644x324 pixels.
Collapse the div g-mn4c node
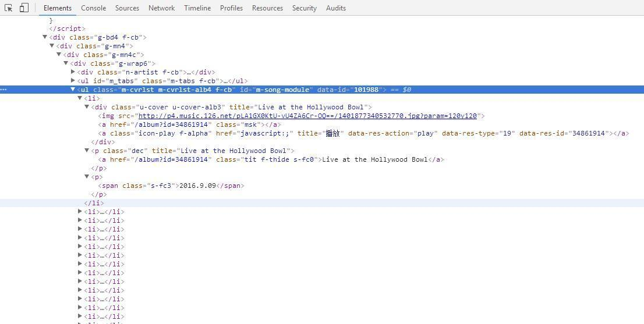click(x=59, y=55)
